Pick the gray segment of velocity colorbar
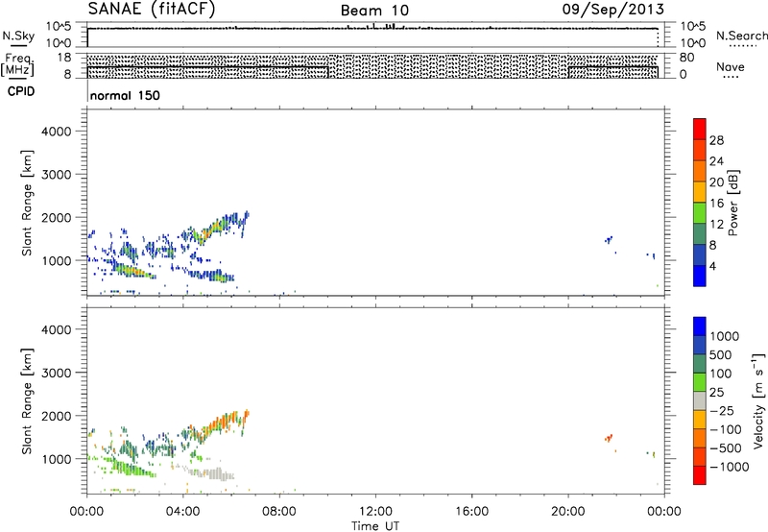The image size is (768, 532). point(700,400)
